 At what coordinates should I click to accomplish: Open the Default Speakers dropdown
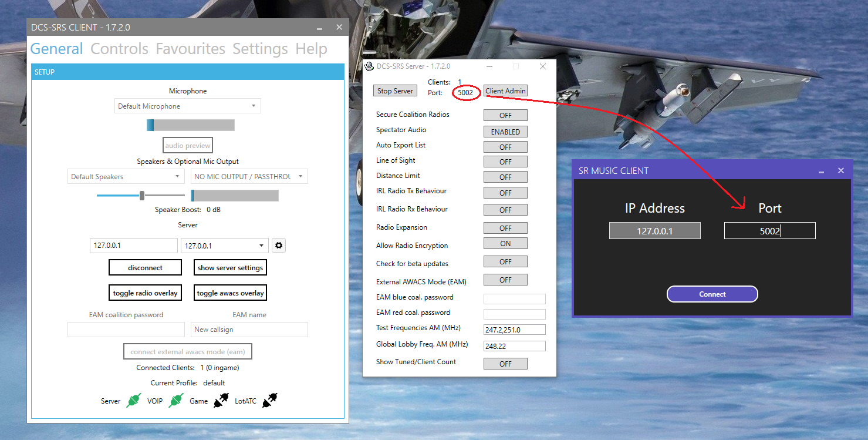(x=126, y=176)
